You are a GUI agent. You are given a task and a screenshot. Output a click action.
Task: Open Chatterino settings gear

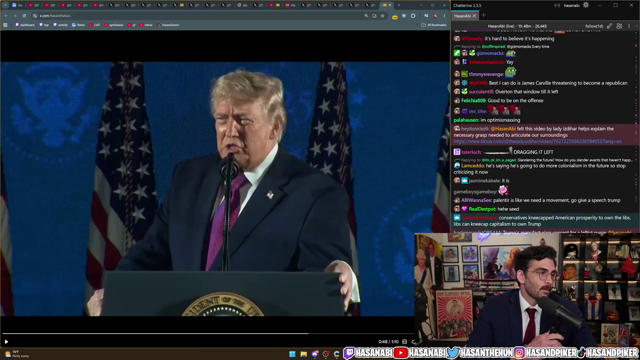(586, 5)
